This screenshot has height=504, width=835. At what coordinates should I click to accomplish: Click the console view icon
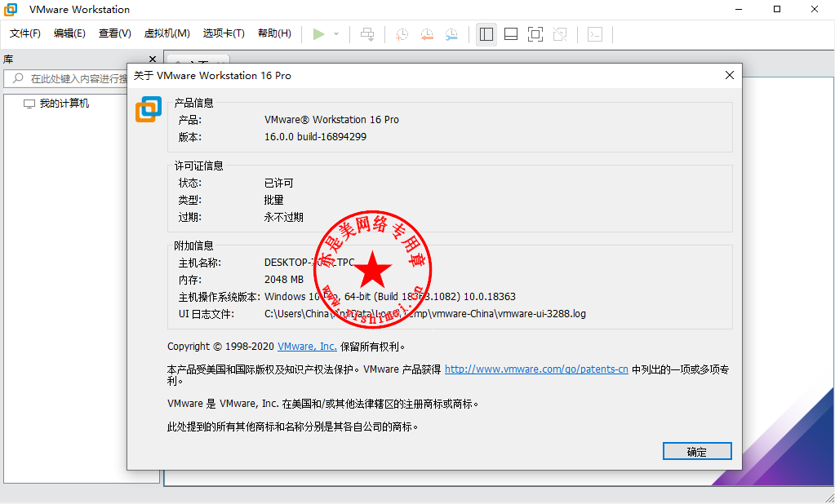(595, 34)
